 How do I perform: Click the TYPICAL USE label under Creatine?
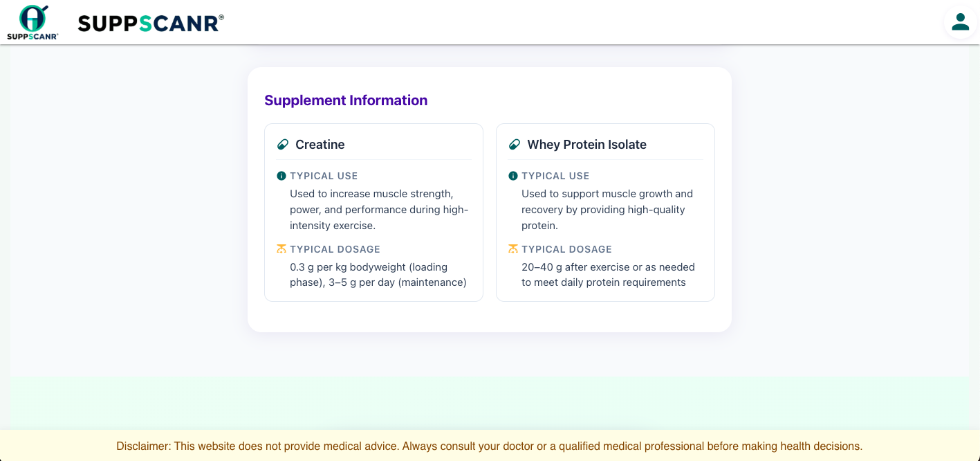[324, 176]
